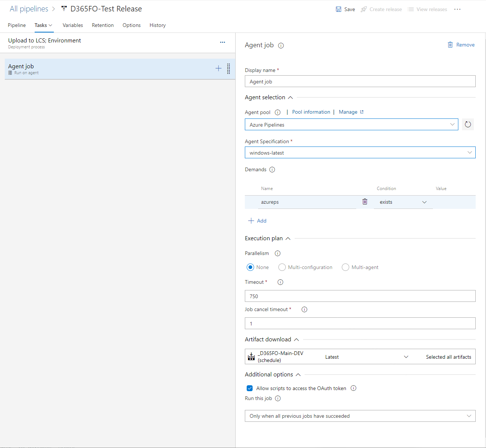Click the Save disk icon
Image resolution: width=486 pixels, height=448 pixels.
tap(339, 9)
